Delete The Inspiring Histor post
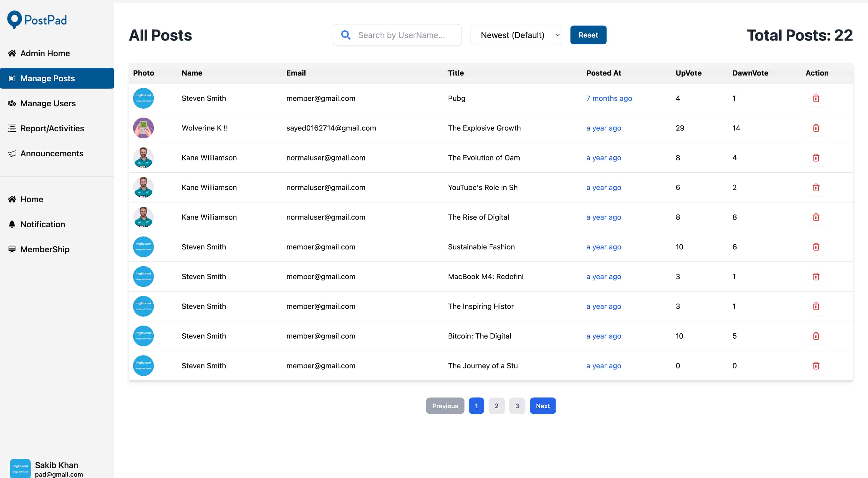868x478 pixels. coord(816,306)
